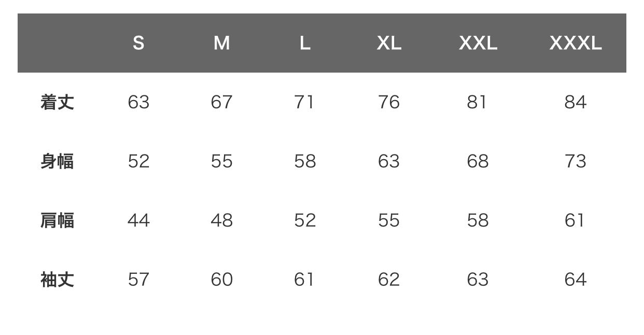Click the M size column header

coord(221,43)
